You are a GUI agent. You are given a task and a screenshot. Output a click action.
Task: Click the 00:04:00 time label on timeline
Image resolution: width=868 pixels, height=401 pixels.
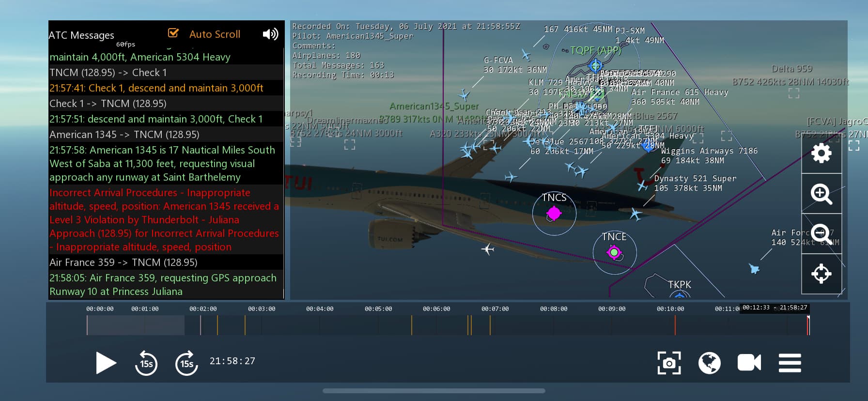(x=320, y=308)
